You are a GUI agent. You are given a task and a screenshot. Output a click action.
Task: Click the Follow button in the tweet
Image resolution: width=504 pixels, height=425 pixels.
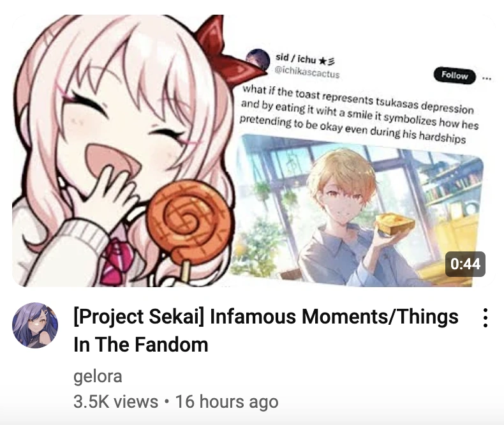click(x=454, y=75)
